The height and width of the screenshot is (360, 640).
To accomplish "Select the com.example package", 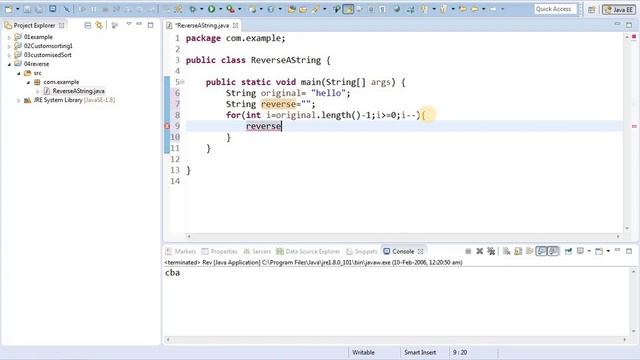I will [61, 82].
